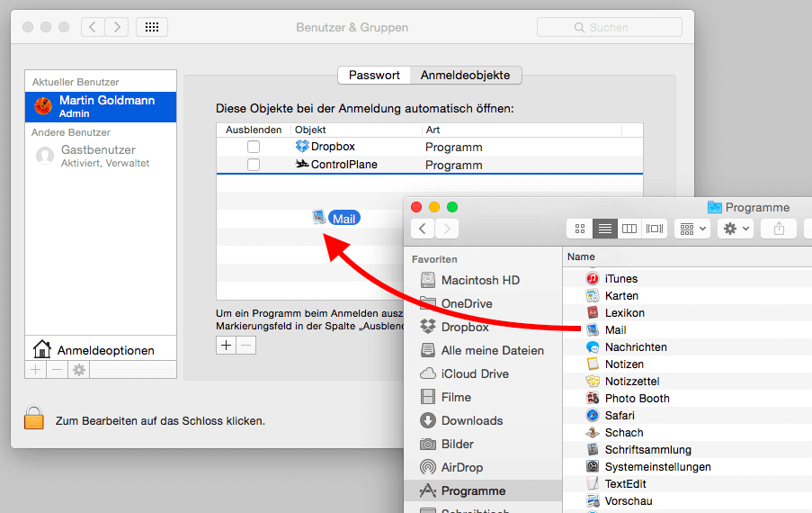This screenshot has height=513, width=812.
Task: Select Programme in the Finder sidebar
Action: pos(483,490)
